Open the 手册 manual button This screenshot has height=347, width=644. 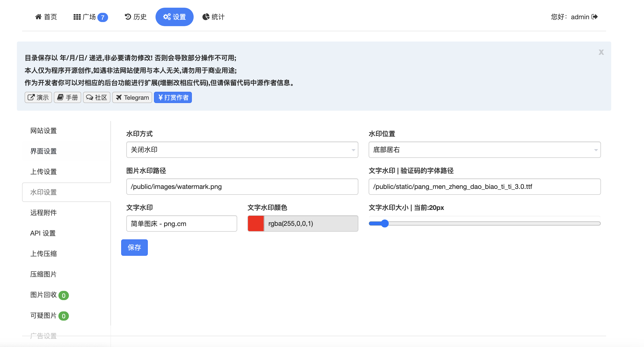tap(67, 97)
